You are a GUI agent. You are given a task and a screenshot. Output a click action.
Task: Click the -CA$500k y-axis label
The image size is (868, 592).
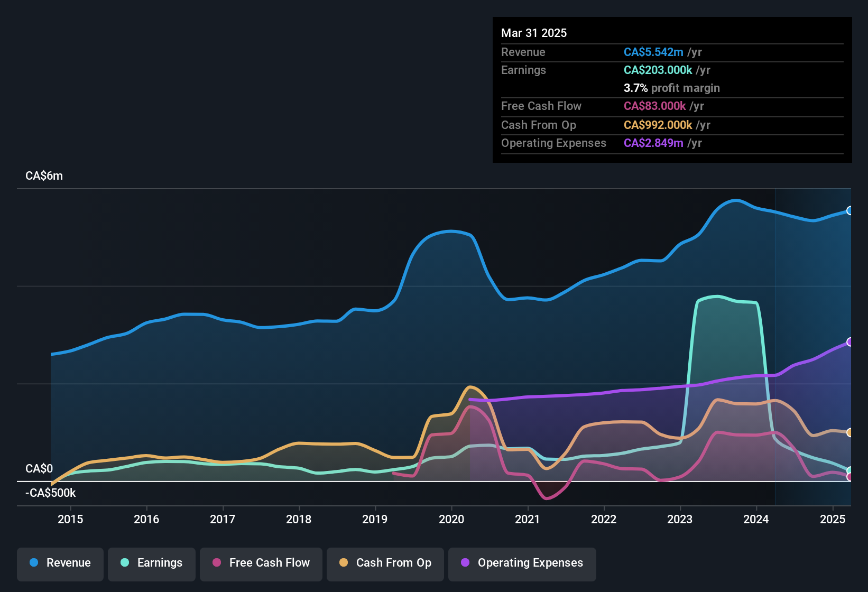(51, 493)
